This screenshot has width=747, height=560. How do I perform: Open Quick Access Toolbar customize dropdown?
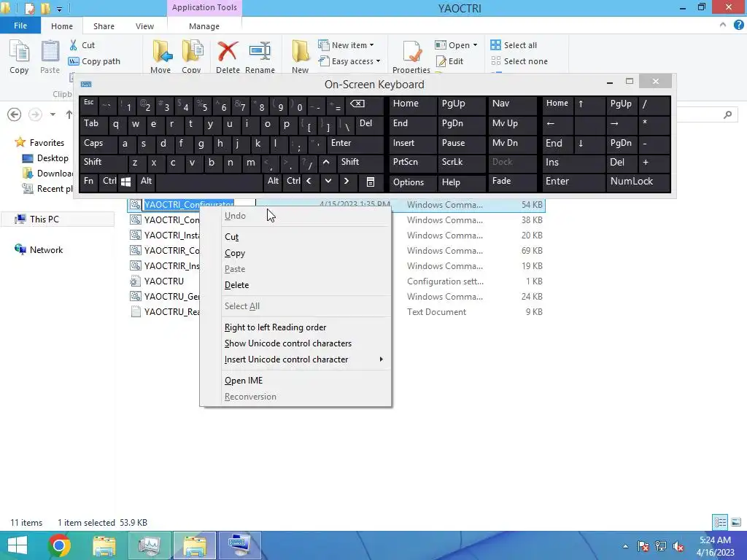click(x=59, y=9)
